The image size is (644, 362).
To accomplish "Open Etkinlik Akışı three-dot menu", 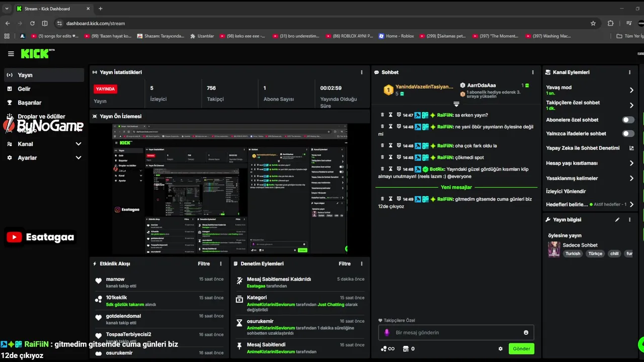I will coord(220,263).
